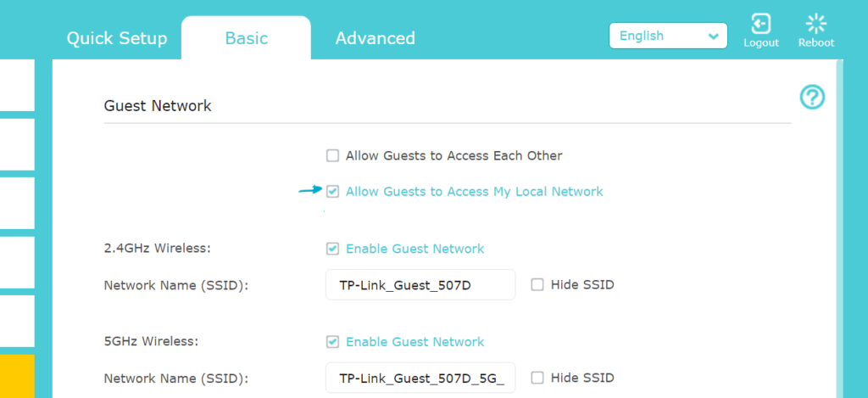Image resolution: width=868 pixels, height=398 pixels.
Task: Click the TP-Link_Guest_507D SSID field
Action: (420, 285)
